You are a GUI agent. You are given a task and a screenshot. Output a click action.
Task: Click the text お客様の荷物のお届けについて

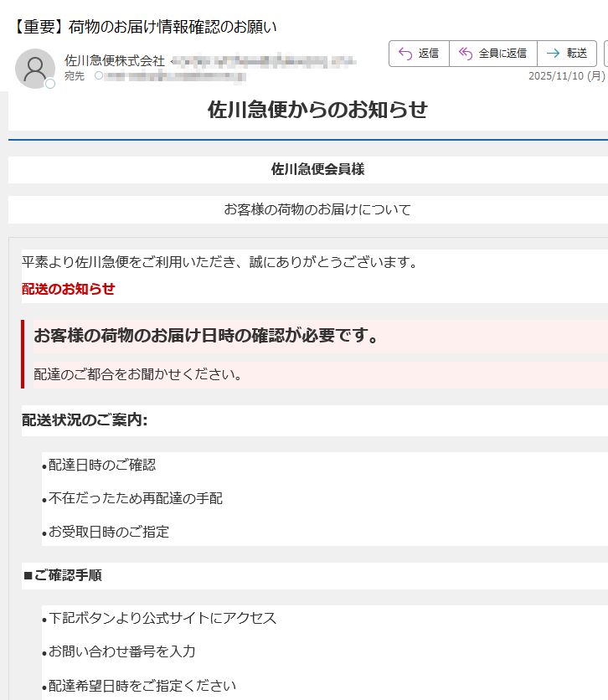point(317,209)
